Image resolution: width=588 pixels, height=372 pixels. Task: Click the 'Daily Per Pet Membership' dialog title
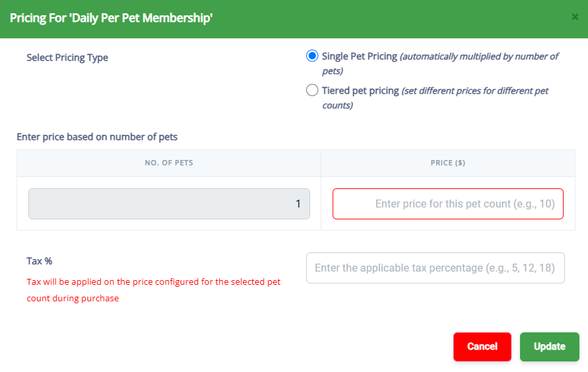[111, 18]
